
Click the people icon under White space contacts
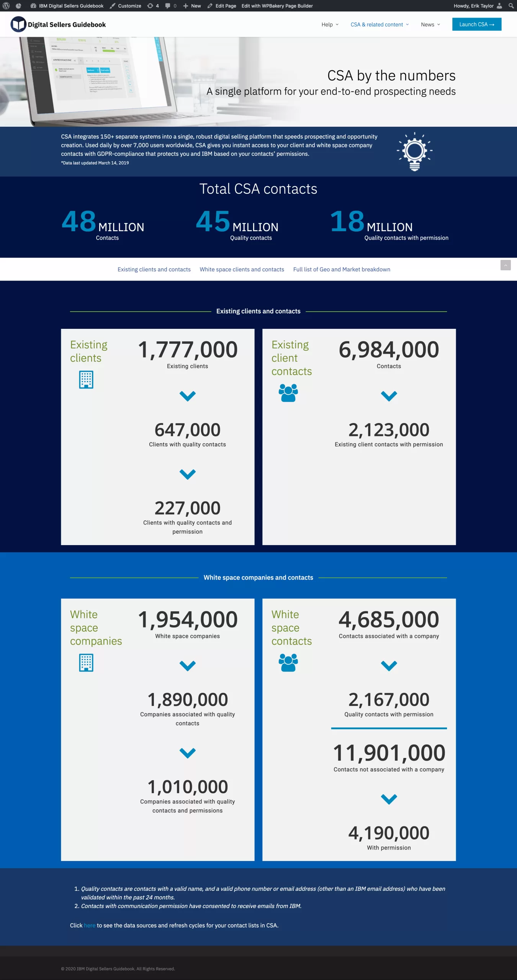(x=288, y=663)
